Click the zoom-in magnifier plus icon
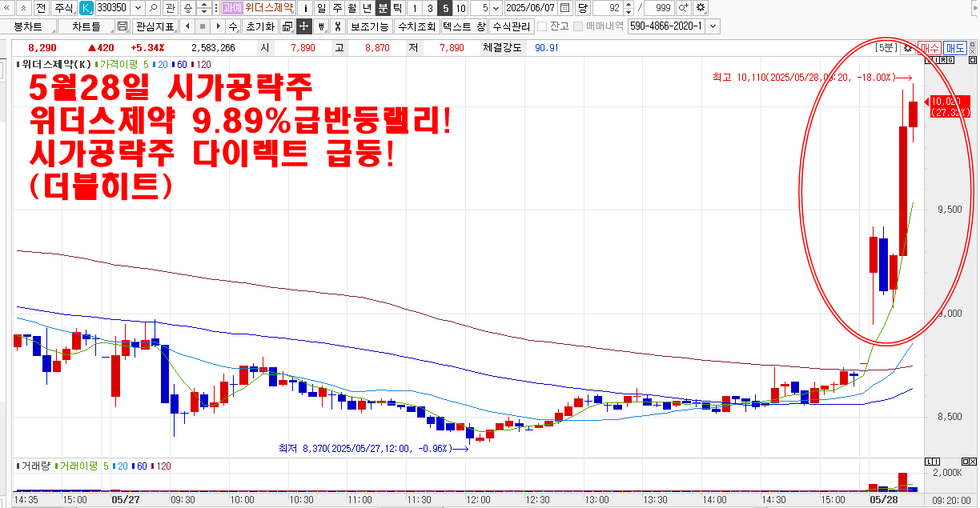The width and height of the screenshot is (980, 508). pyautogui.click(x=683, y=8)
